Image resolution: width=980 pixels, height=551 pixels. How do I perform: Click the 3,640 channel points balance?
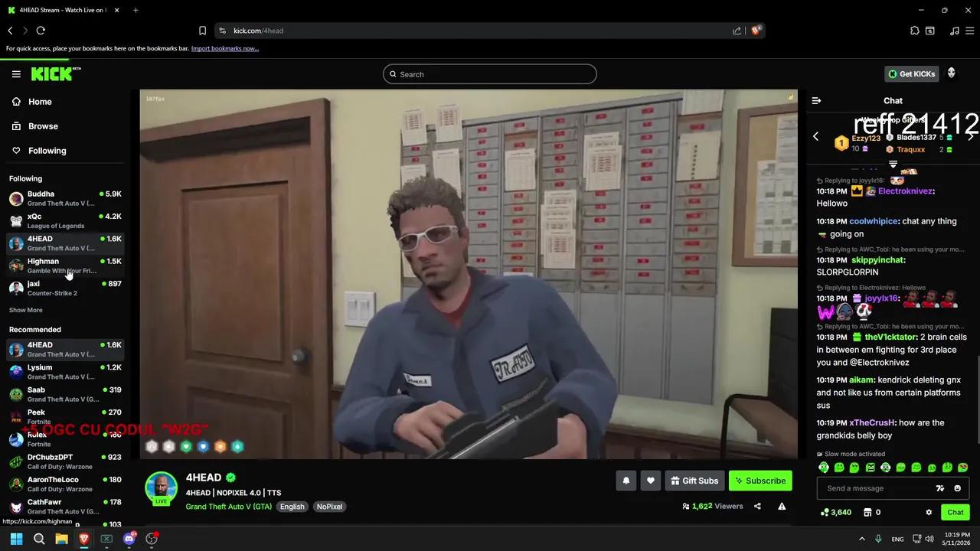(x=836, y=512)
